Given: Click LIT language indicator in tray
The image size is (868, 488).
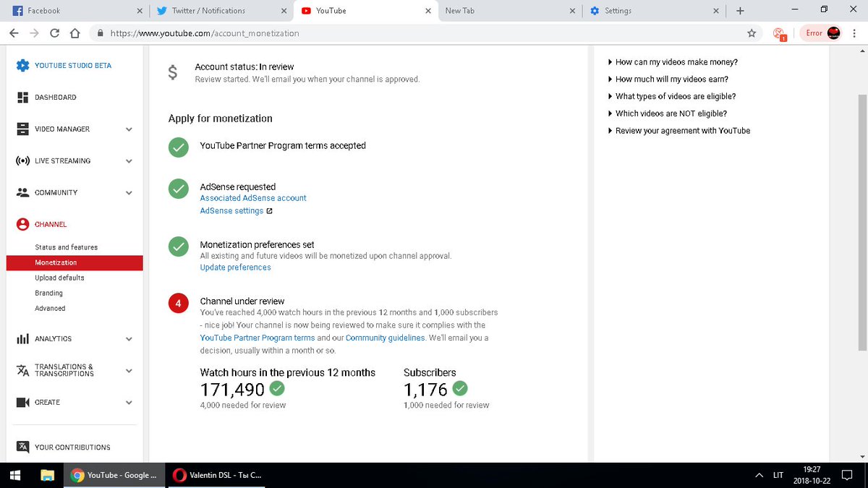Looking at the screenshot, I should click(x=778, y=475).
